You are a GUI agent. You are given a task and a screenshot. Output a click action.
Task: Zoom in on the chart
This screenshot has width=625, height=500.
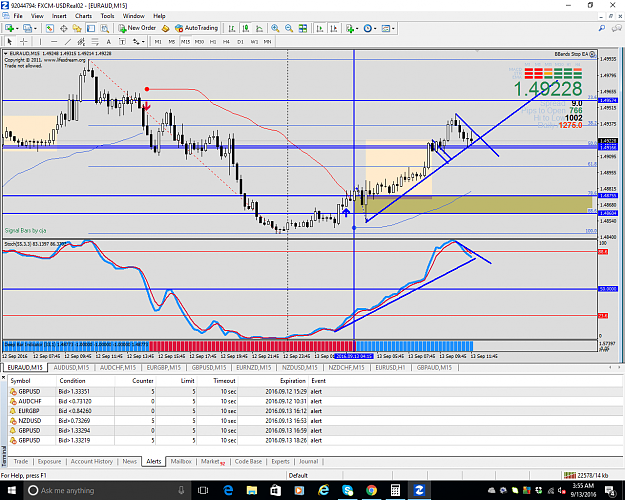pos(275,28)
